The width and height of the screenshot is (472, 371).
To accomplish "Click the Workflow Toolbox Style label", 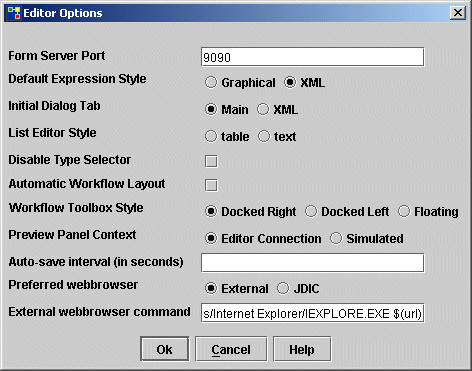I will pos(76,208).
